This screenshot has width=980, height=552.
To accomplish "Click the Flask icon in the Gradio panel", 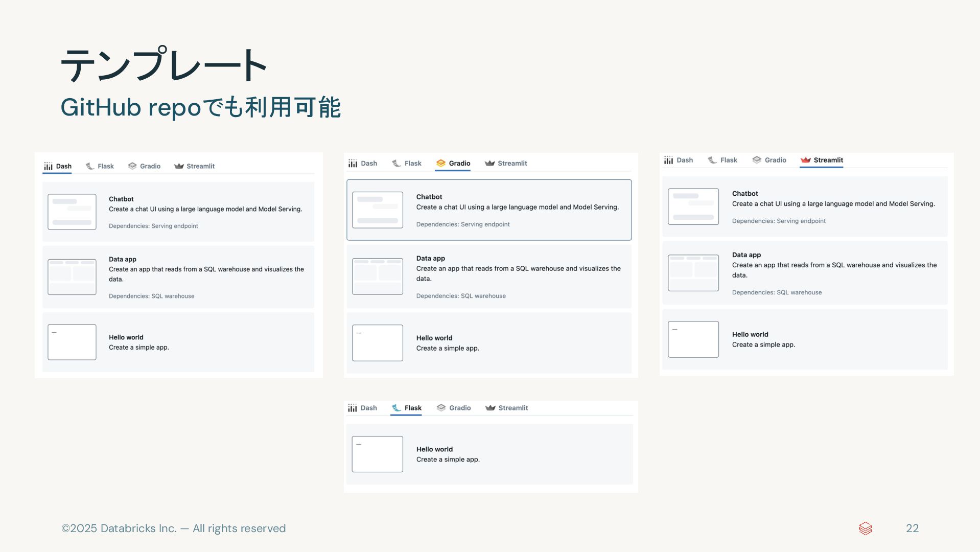I will (396, 163).
